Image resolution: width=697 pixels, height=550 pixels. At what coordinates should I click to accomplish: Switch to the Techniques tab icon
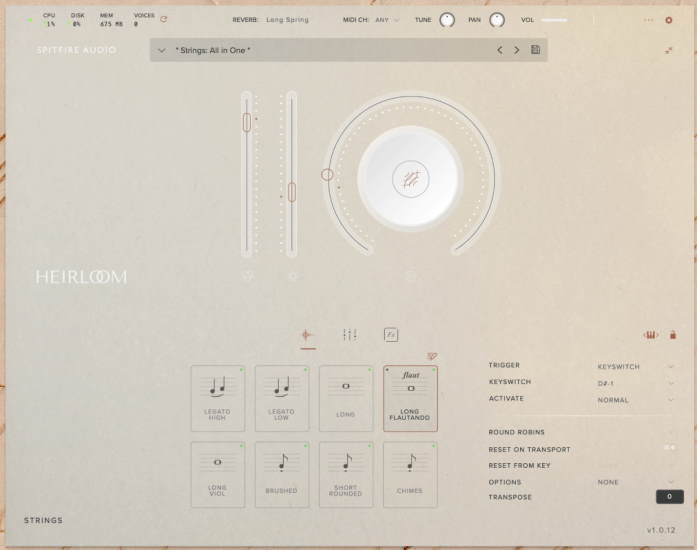pyautogui.click(x=307, y=335)
